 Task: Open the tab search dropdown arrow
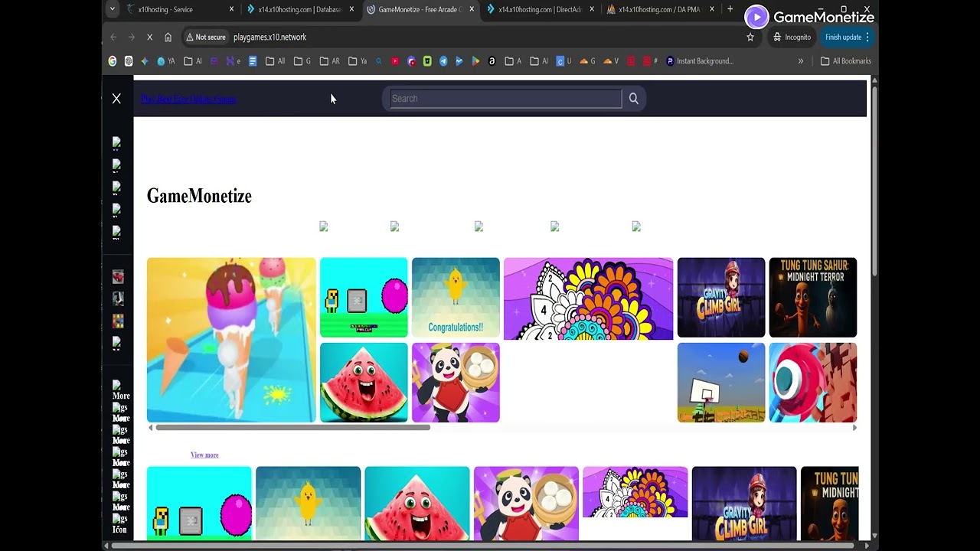[113, 9]
